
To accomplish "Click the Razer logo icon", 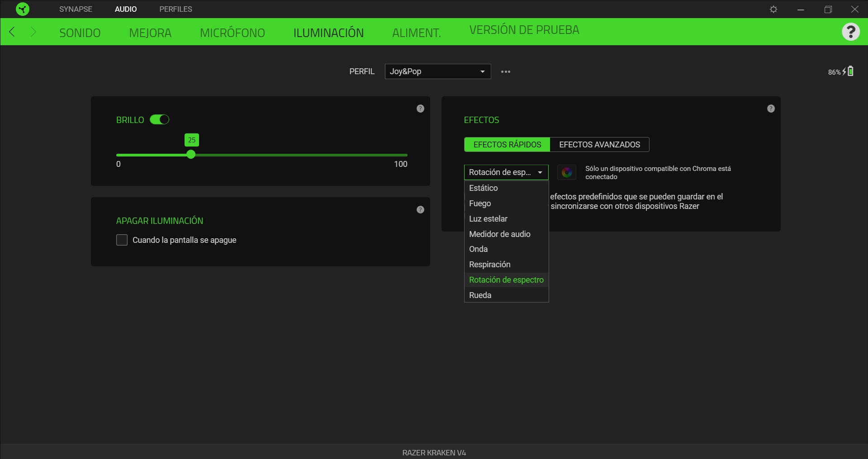I will pos(22,9).
